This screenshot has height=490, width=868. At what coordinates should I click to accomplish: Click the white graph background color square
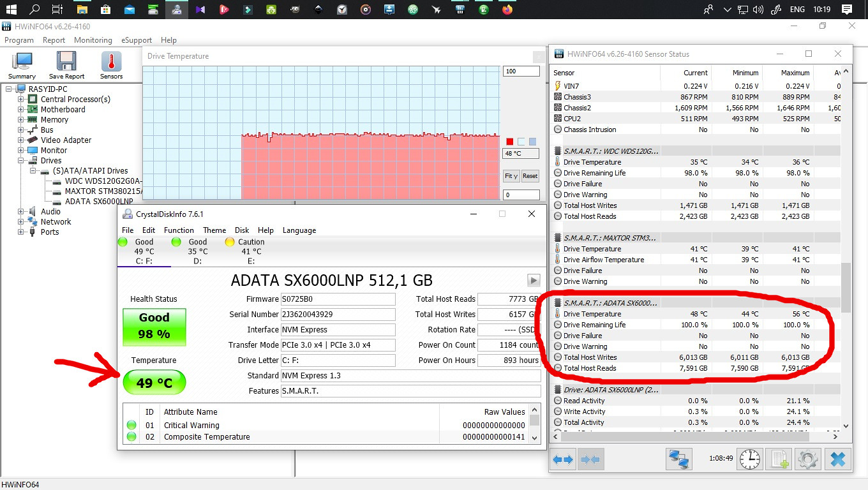[521, 142]
